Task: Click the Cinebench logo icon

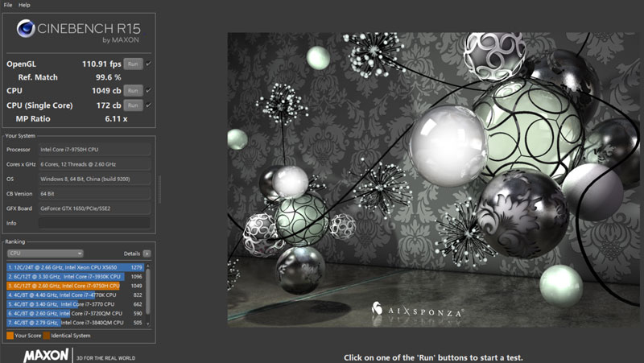Action: [26, 29]
